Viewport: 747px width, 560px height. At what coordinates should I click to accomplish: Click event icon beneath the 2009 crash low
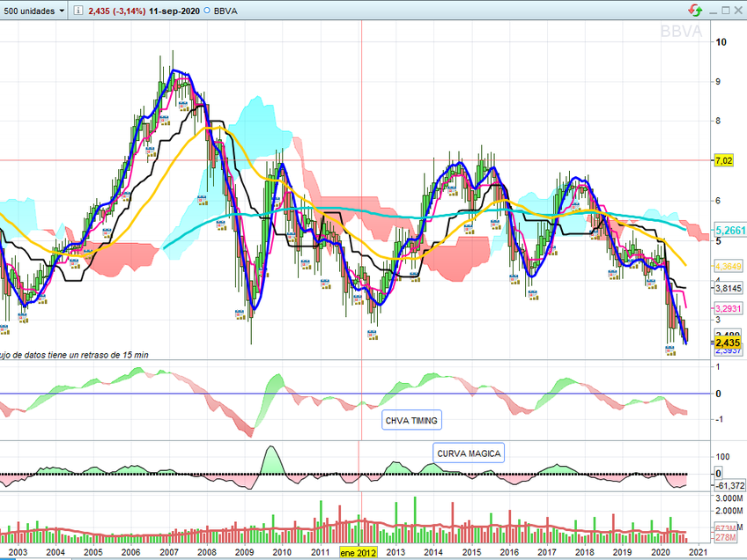coord(240,314)
